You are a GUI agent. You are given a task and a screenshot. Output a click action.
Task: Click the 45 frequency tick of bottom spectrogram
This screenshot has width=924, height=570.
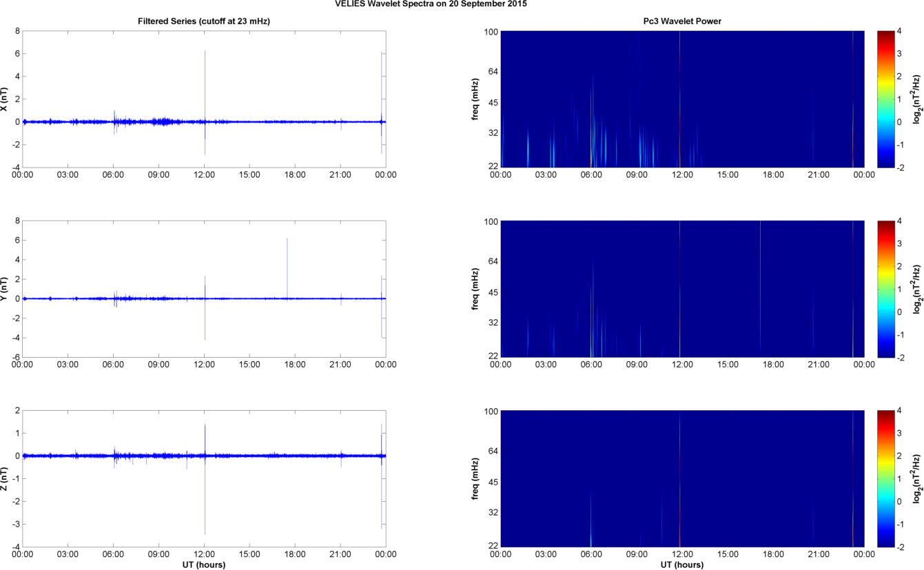[x=493, y=482]
